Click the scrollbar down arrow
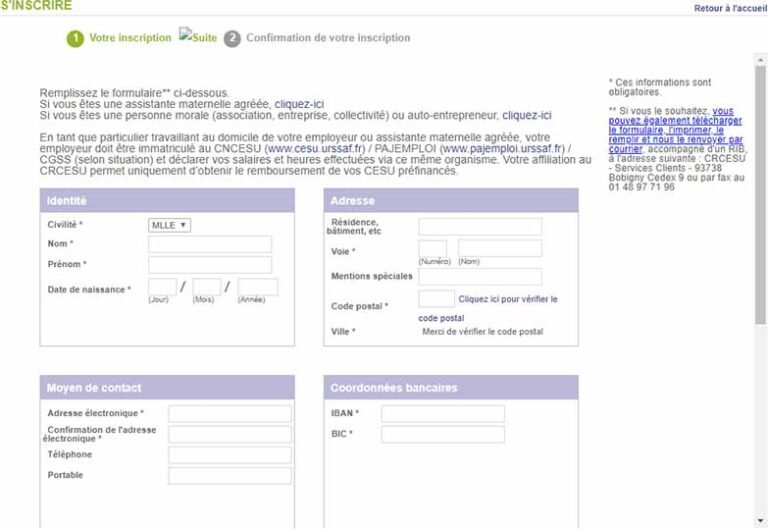Screen dimensions: 768x529 tap(760, 521)
